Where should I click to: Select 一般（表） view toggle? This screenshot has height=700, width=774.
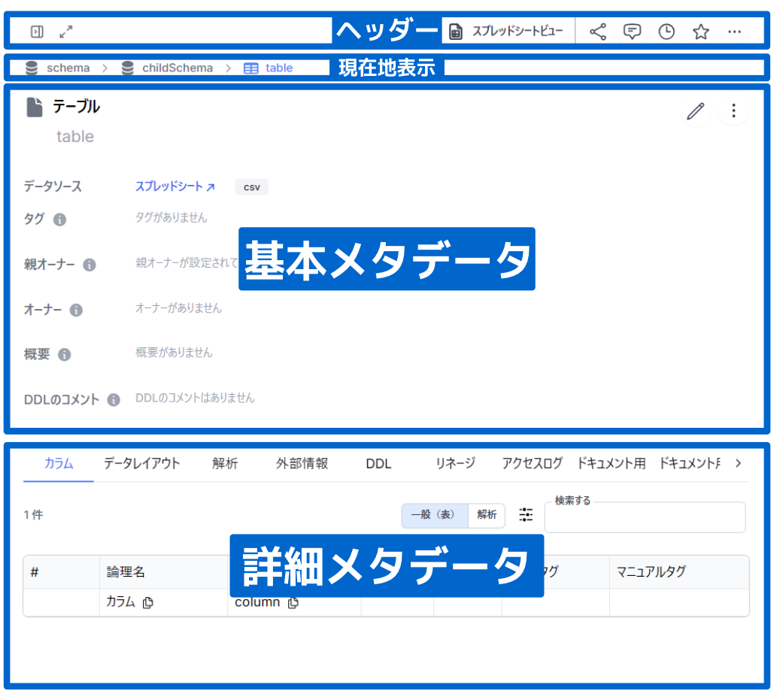click(435, 515)
